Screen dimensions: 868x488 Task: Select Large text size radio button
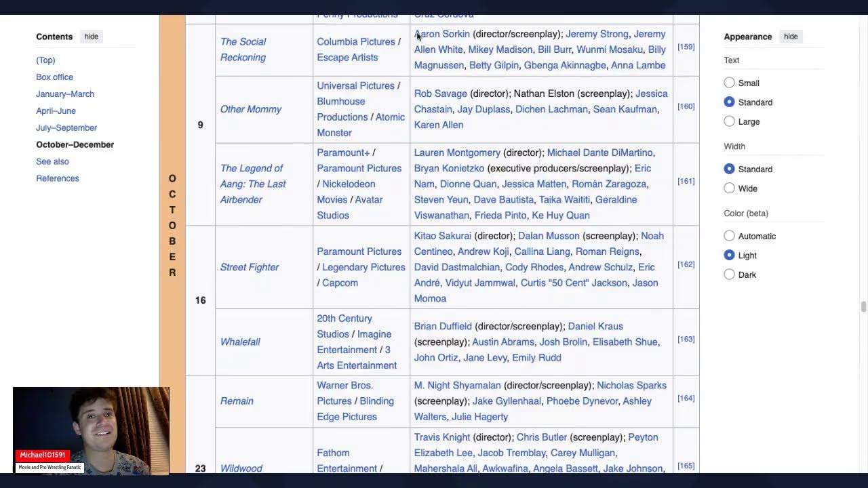729,121
